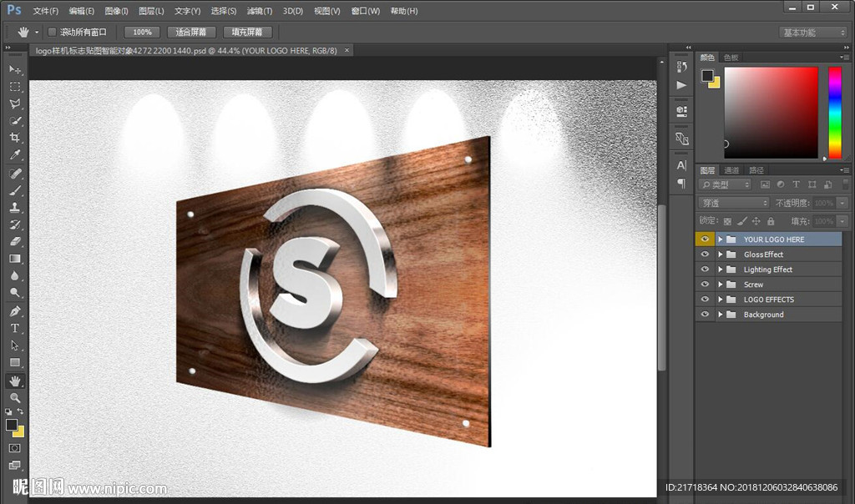Open the 基本功能 workspace dropdown

coord(812,33)
